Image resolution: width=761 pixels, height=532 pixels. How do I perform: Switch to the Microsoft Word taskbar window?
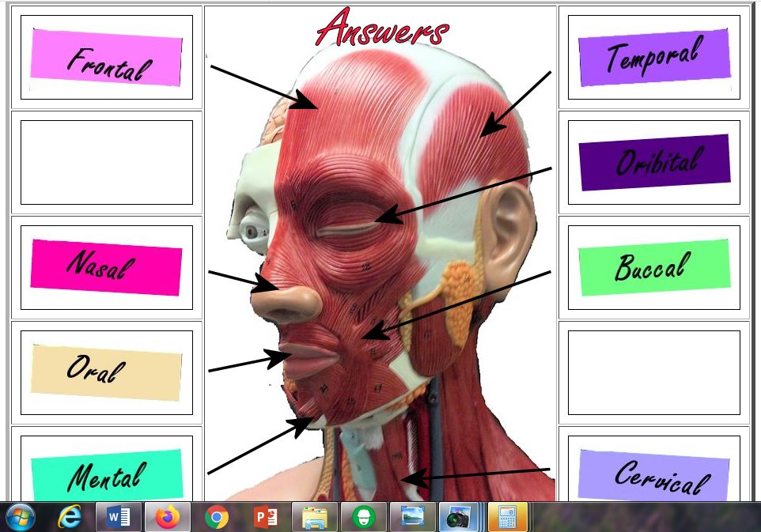(x=119, y=517)
